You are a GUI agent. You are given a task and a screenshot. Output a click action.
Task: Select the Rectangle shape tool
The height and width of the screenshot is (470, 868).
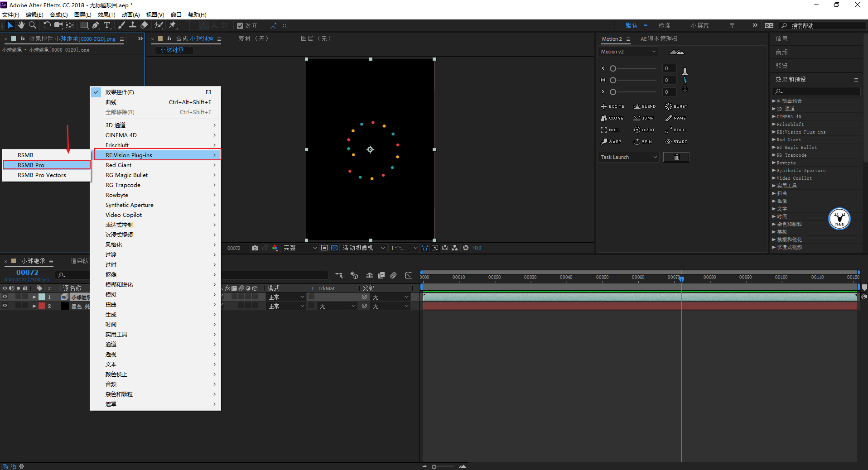[x=84, y=25]
